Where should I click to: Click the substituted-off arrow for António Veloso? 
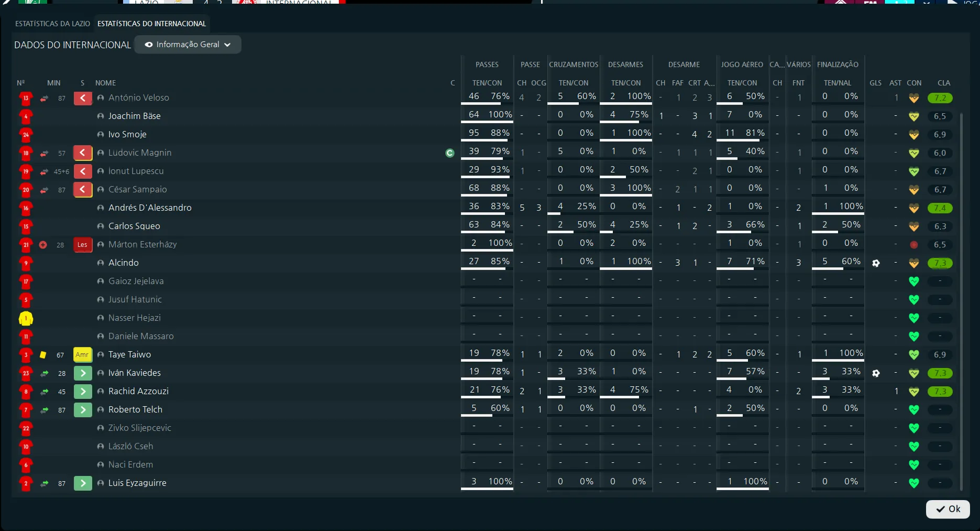click(83, 98)
